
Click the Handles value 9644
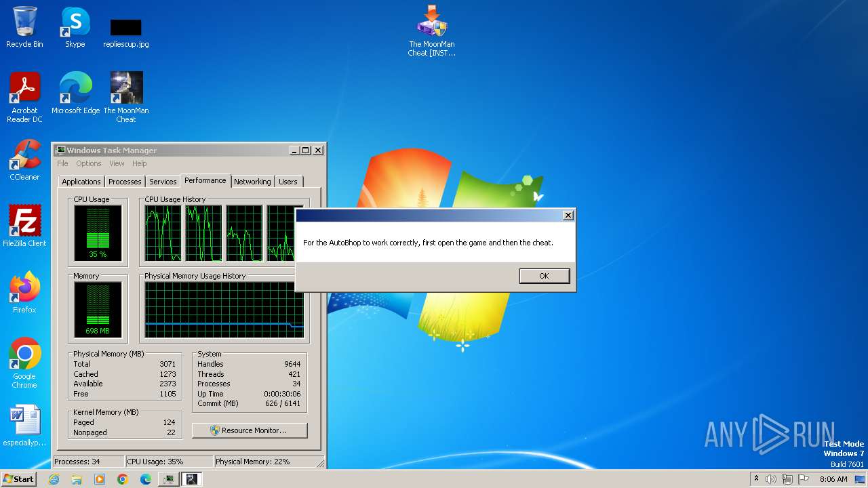(292, 364)
